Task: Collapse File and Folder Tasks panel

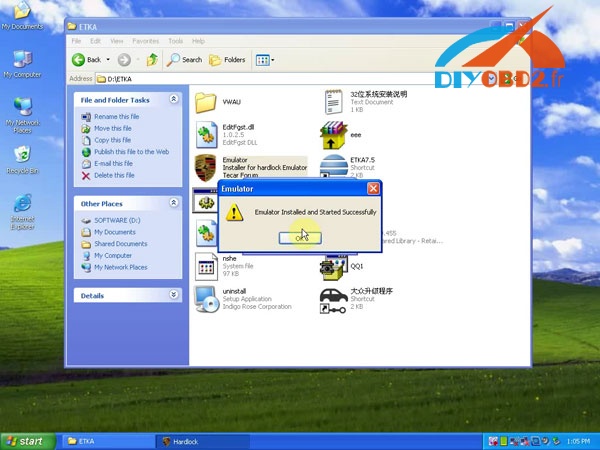Action: tap(173, 99)
